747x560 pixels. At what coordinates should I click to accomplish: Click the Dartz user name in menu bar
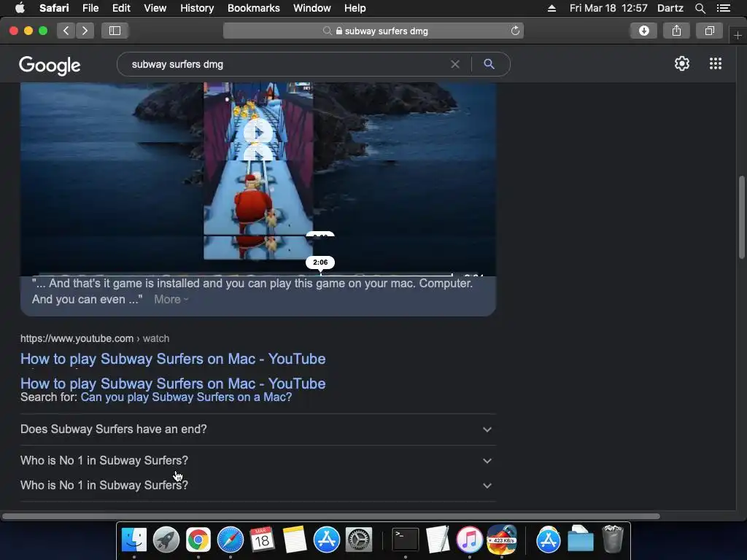tap(670, 8)
